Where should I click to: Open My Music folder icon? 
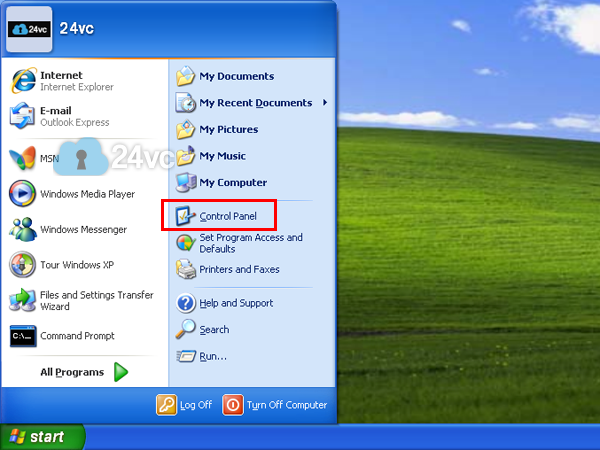(x=186, y=155)
